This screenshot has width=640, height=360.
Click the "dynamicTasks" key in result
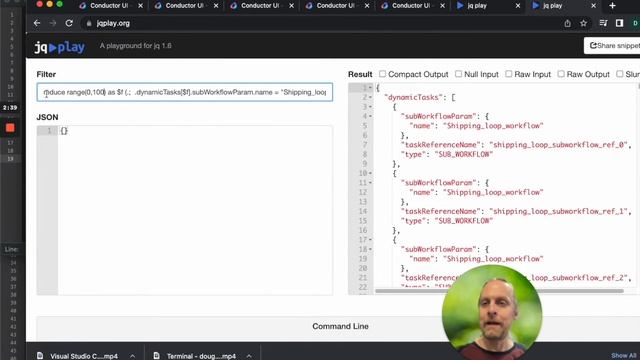click(414, 97)
